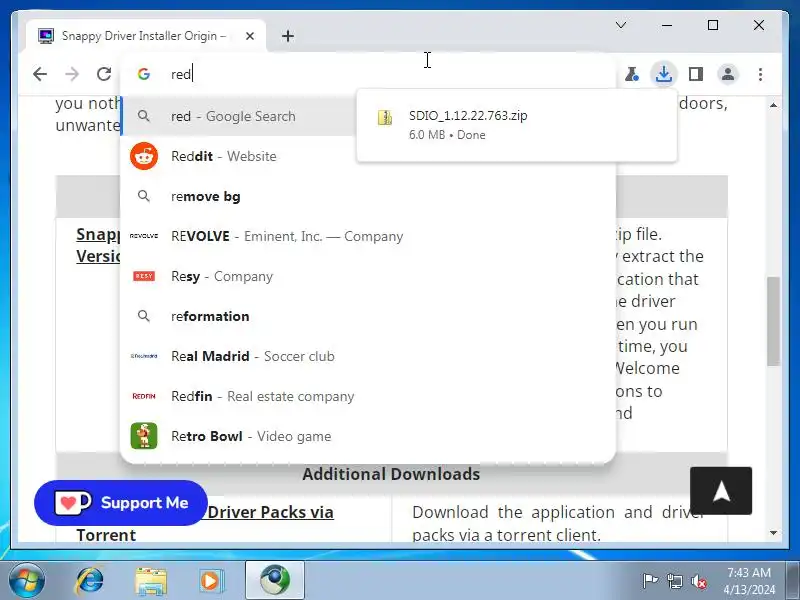The width and height of the screenshot is (800, 600).
Task: Click the network tray icon
Action: [x=674, y=581]
